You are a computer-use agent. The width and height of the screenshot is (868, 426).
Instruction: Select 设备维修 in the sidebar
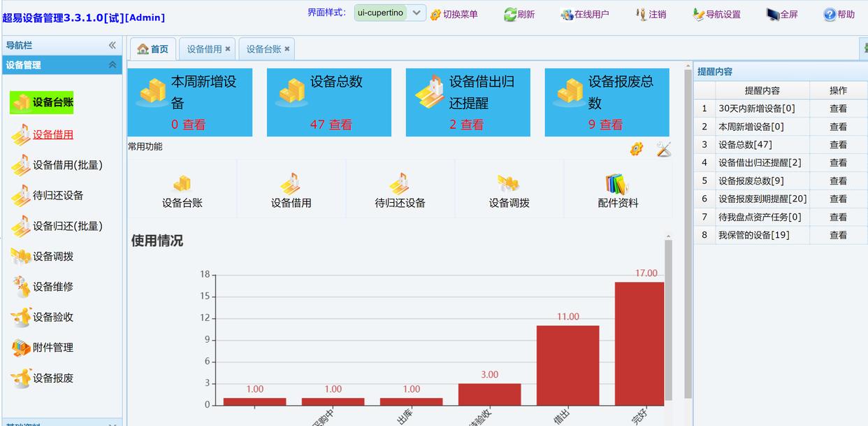coord(52,287)
